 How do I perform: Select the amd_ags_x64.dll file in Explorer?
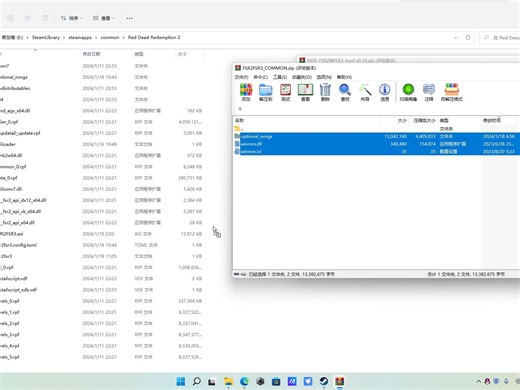click(x=101, y=111)
